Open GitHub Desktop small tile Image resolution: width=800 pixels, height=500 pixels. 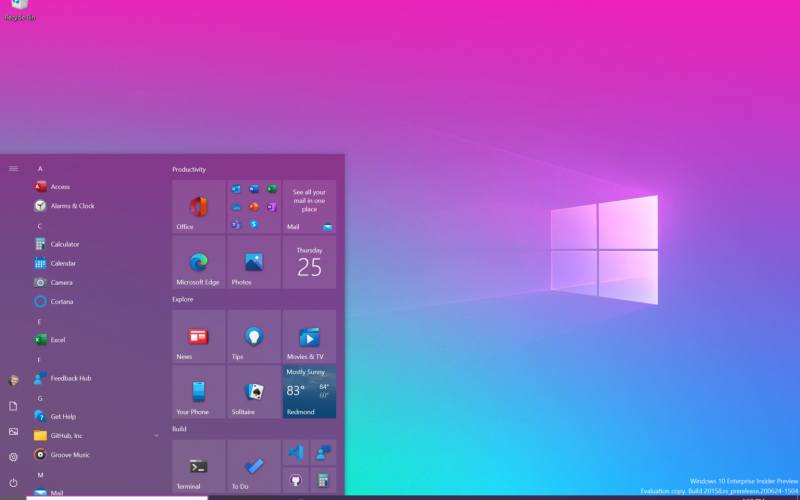(x=296, y=480)
